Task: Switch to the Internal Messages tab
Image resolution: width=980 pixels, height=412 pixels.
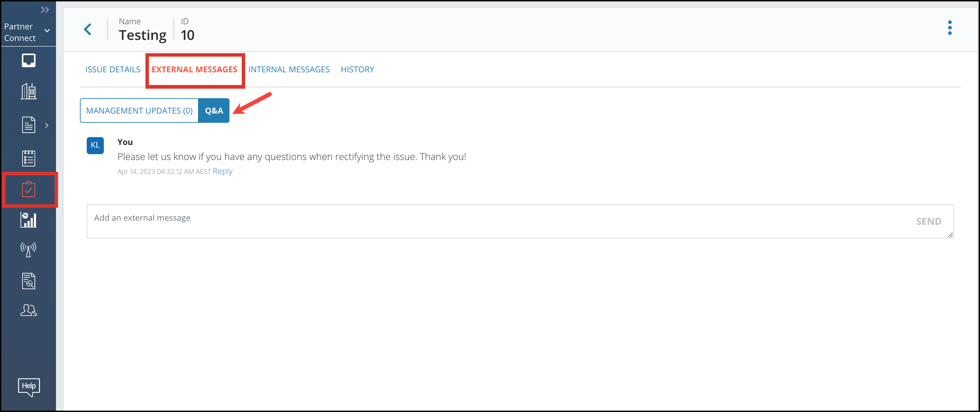Action: tap(289, 70)
